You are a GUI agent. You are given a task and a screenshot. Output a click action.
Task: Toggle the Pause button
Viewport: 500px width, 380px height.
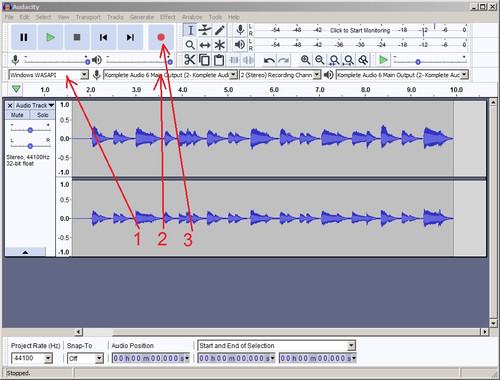[x=24, y=37]
